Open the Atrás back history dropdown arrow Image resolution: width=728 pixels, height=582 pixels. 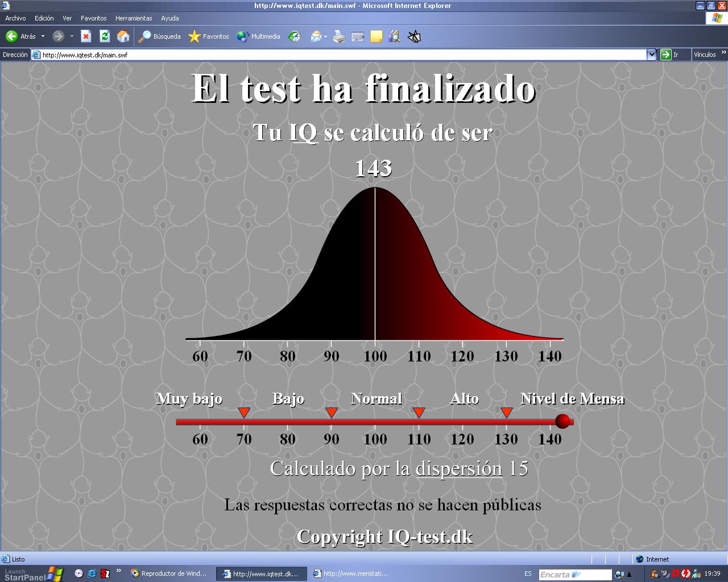point(43,36)
